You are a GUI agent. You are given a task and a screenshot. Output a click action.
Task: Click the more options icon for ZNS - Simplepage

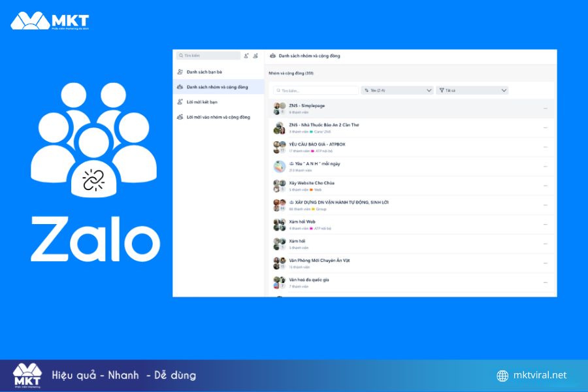point(546,108)
